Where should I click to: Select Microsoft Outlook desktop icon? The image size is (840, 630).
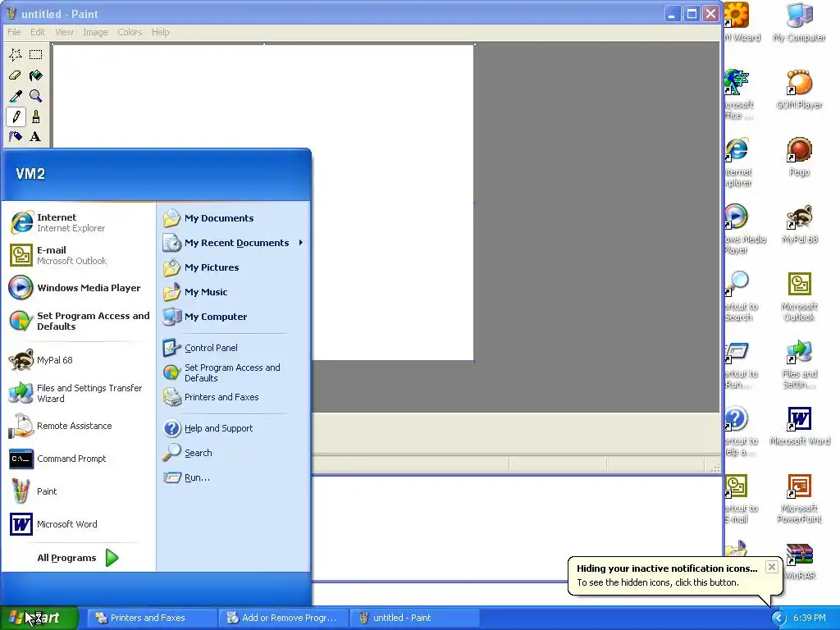(x=799, y=296)
